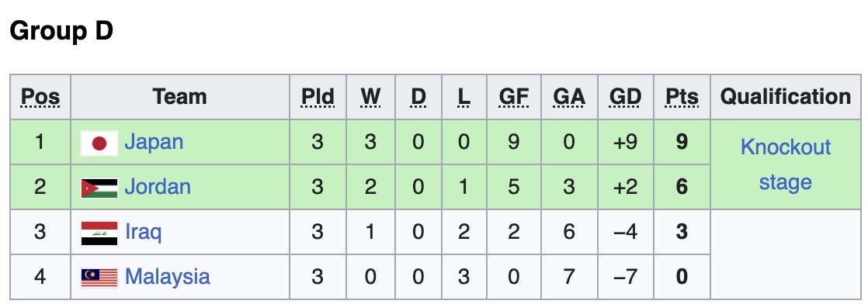This screenshot has width=868, height=304.
Task: Click the Japan flag icon
Action: pos(99,143)
